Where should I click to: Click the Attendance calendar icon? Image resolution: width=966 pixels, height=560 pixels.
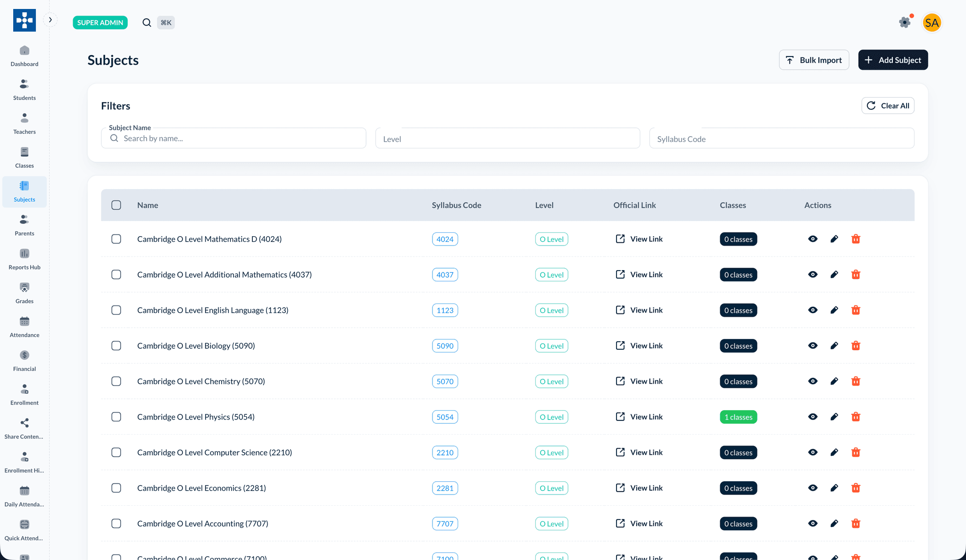pos(25,321)
